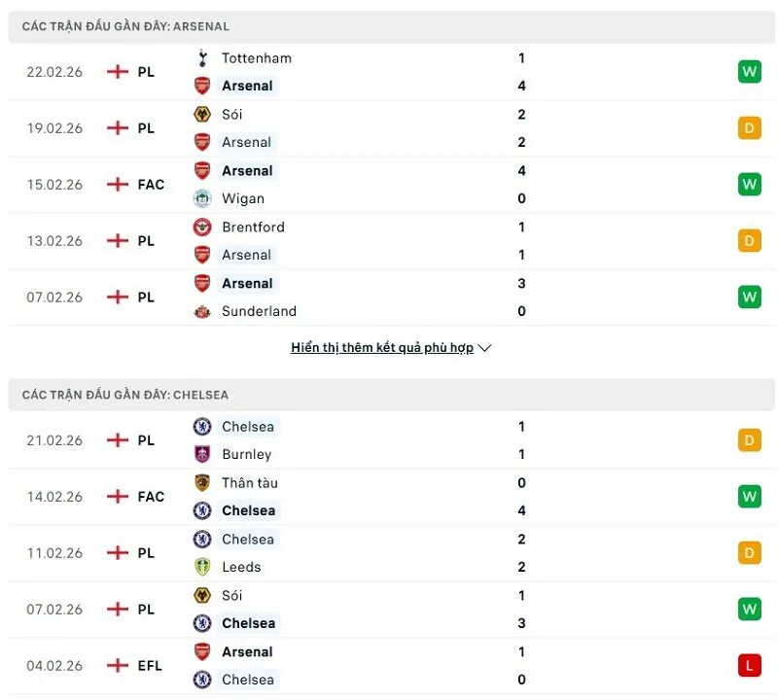The height and width of the screenshot is (700, 778).
Task: Expand the Arsenal recent matches section header
Action: 124,27
